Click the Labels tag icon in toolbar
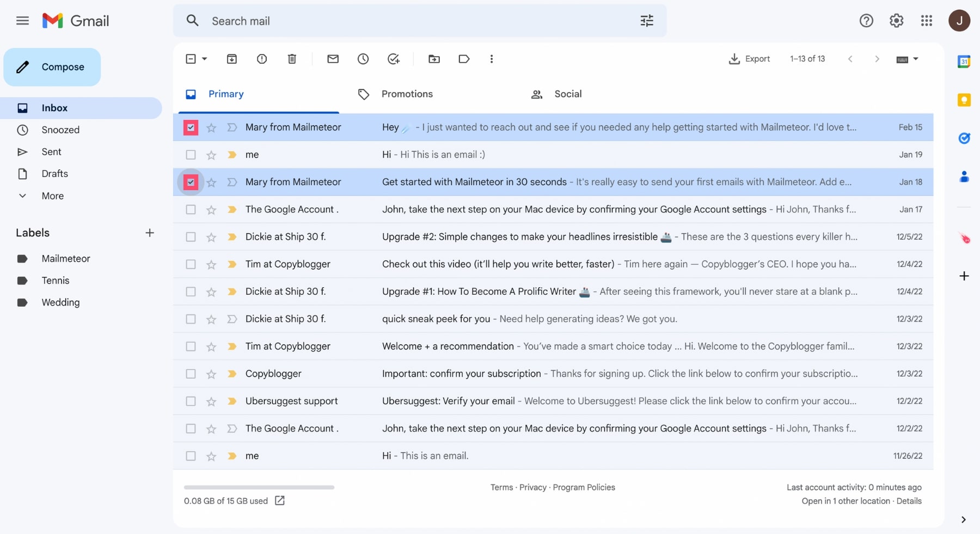 point(464,59)
